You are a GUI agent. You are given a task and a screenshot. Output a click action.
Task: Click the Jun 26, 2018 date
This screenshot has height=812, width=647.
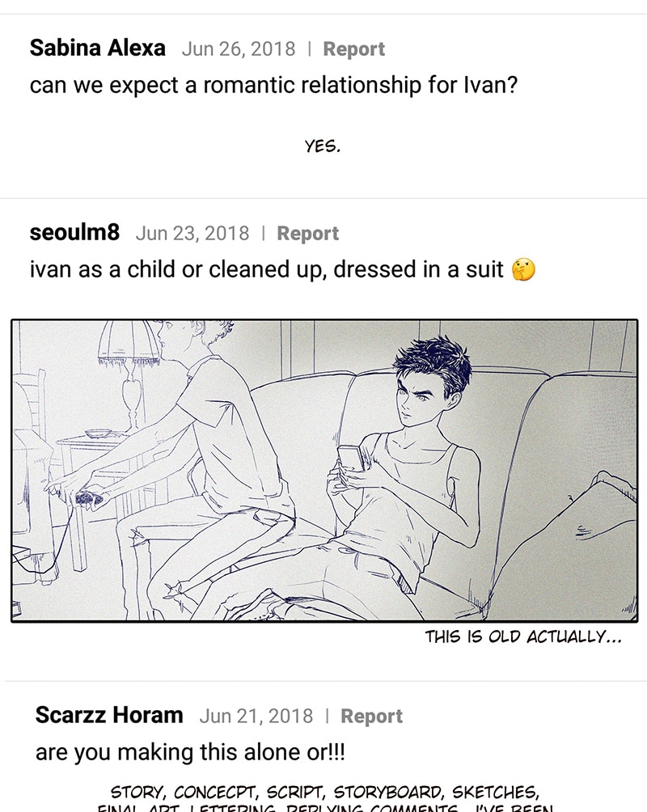238,49
